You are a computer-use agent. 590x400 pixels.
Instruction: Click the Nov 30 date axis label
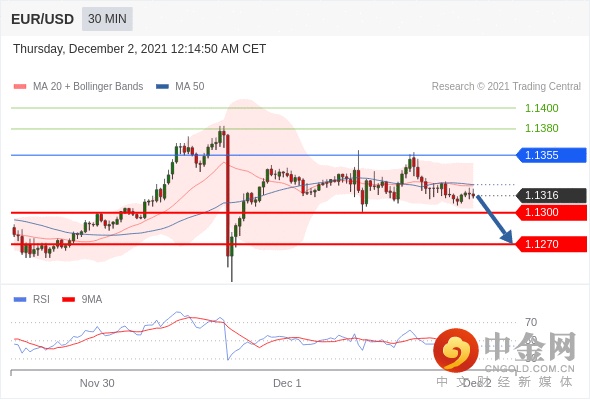point(97,383)
